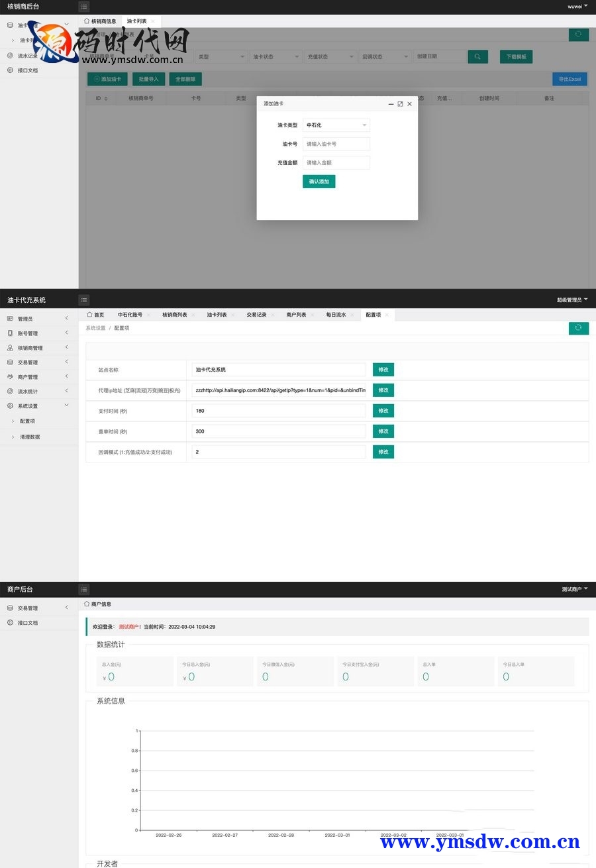
Task: Click the green refresh icon on 配置项 page
Action: click(x=578, y=328)
